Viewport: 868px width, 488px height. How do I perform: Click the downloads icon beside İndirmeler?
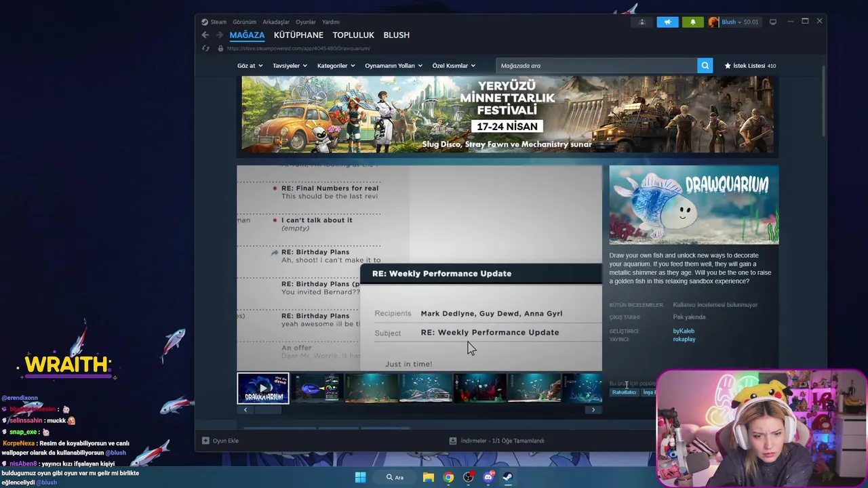click(453, 441)
